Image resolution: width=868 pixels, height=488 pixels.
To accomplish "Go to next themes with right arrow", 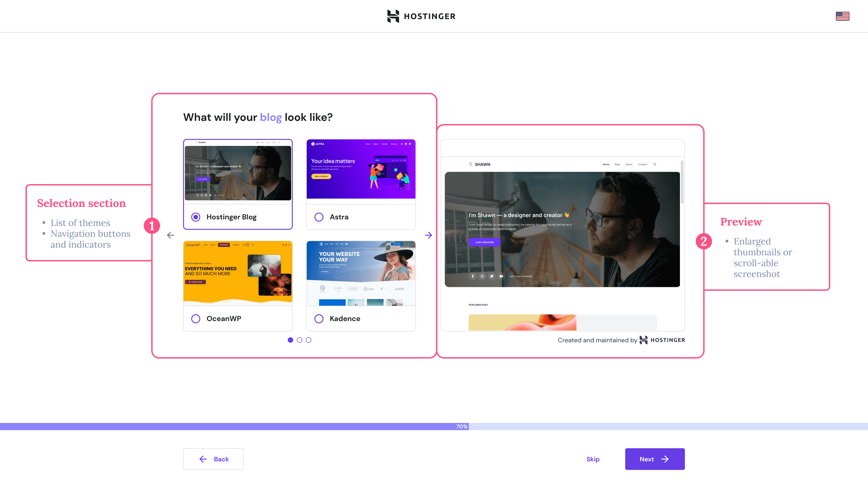I will point(428,235).
